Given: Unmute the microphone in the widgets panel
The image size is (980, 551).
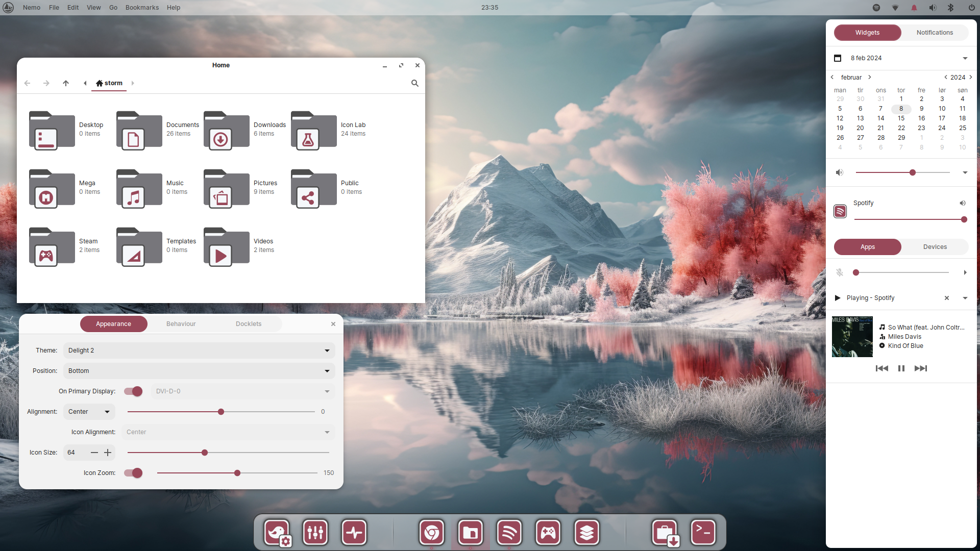Looking at the screenshot, I should tap(840, 272).
